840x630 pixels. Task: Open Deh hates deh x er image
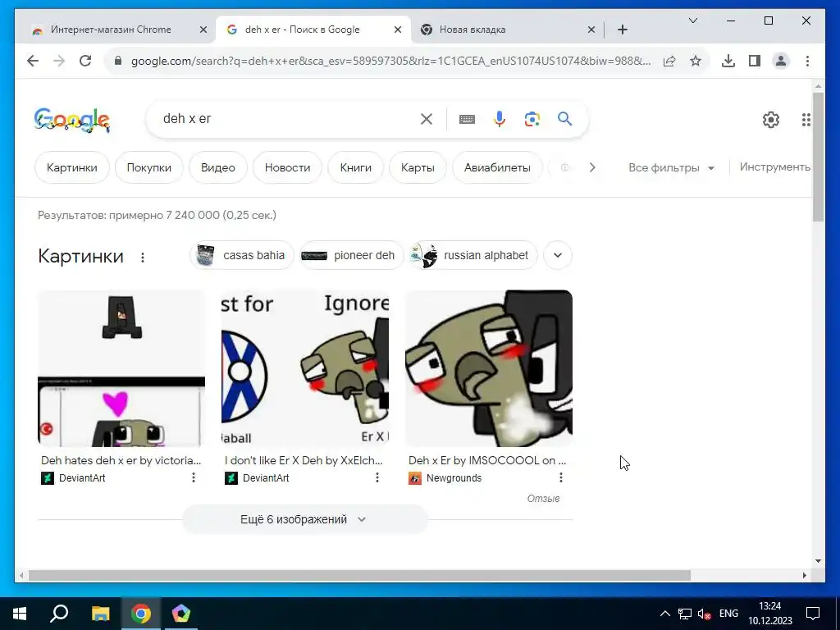pyautogui.click(x=121, y=368)
